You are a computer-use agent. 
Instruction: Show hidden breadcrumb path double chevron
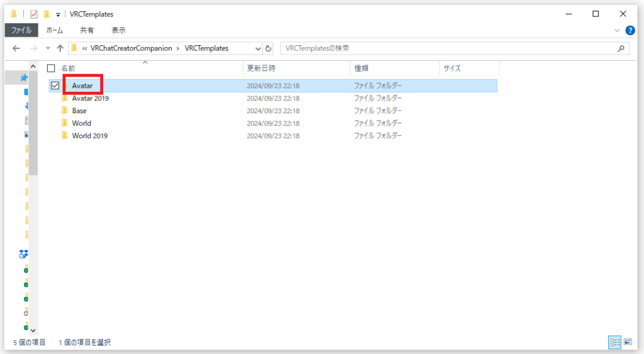[84, 48]
